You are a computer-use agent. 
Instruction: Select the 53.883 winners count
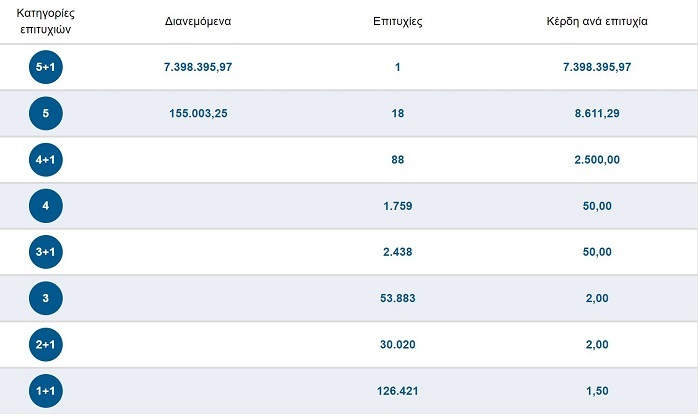(397, 298)
